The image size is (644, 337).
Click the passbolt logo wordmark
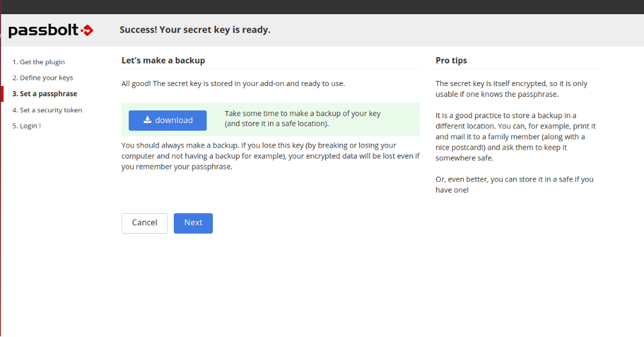click(44, 30)
